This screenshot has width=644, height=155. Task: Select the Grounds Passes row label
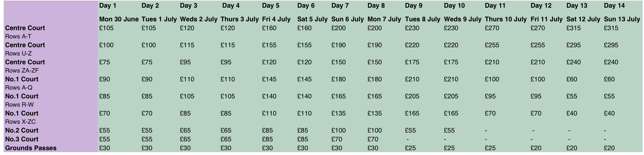[x=31, y=148]
